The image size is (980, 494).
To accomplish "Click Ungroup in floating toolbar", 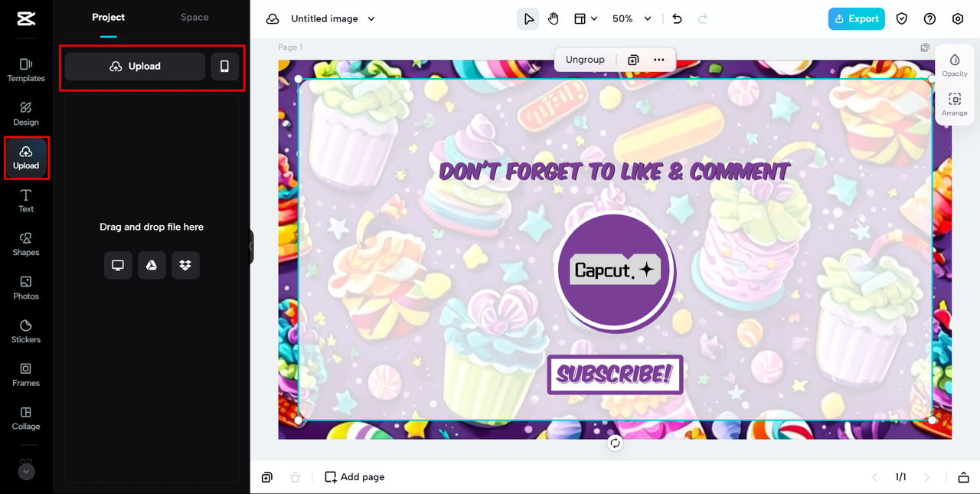I will coord(585,60).
